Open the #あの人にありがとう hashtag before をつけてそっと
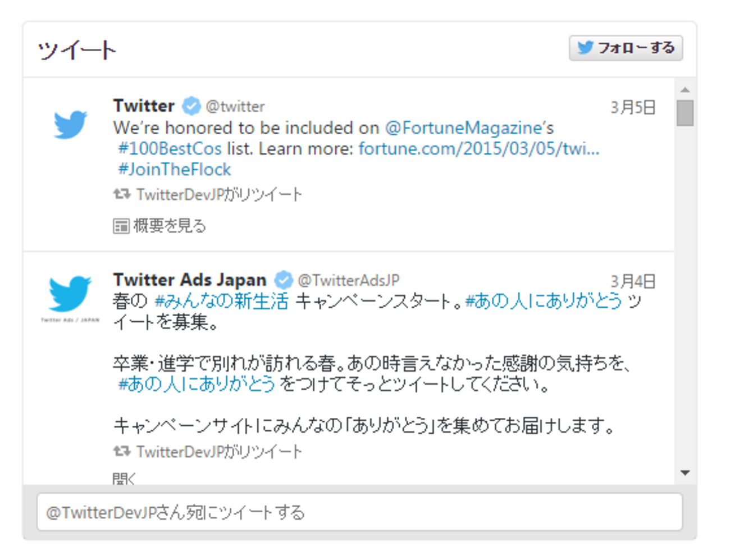The height and width of the screenshot is (560, 730). (x=197, y=384)
